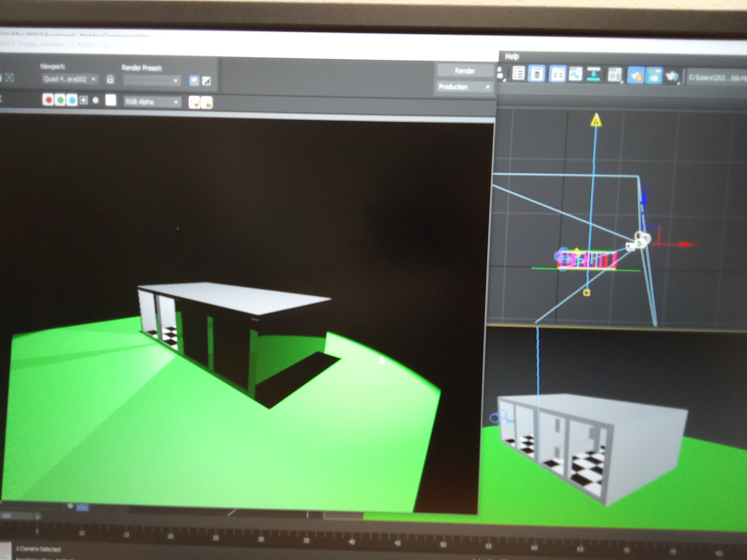Open the Production render mode dropdown
Viewport: 747px width, 560px height.
(464, 87)
